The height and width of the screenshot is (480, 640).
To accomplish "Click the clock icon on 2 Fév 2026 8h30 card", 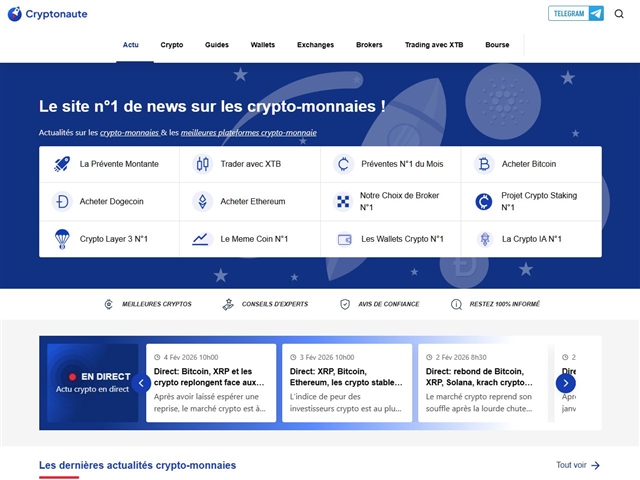I will point(429,357).
